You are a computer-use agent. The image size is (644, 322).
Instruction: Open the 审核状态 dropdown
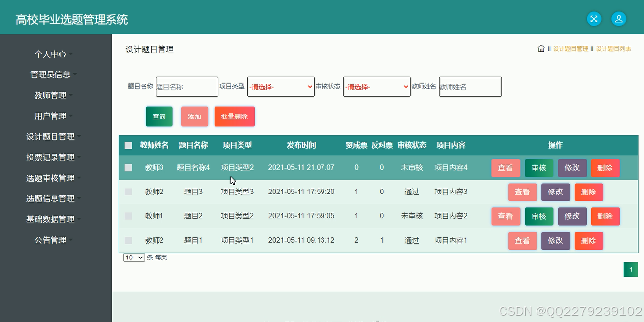coord(376,86)
